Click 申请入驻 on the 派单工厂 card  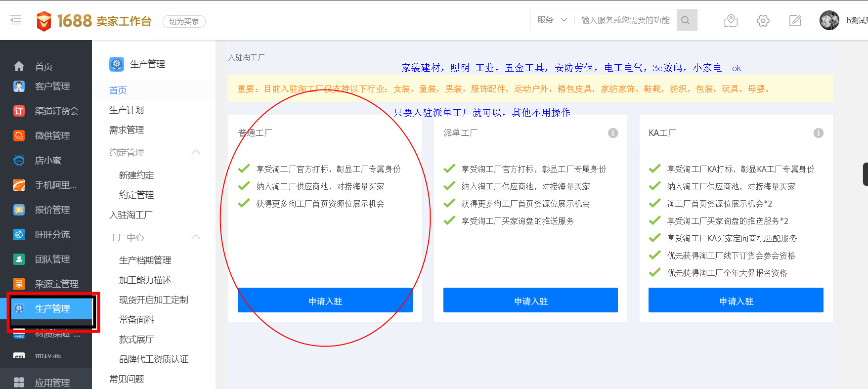click(x=530, y=300)
